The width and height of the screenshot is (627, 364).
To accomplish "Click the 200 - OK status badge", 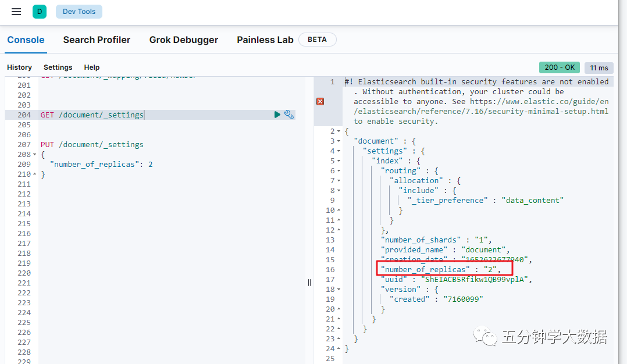I will 559,67.
